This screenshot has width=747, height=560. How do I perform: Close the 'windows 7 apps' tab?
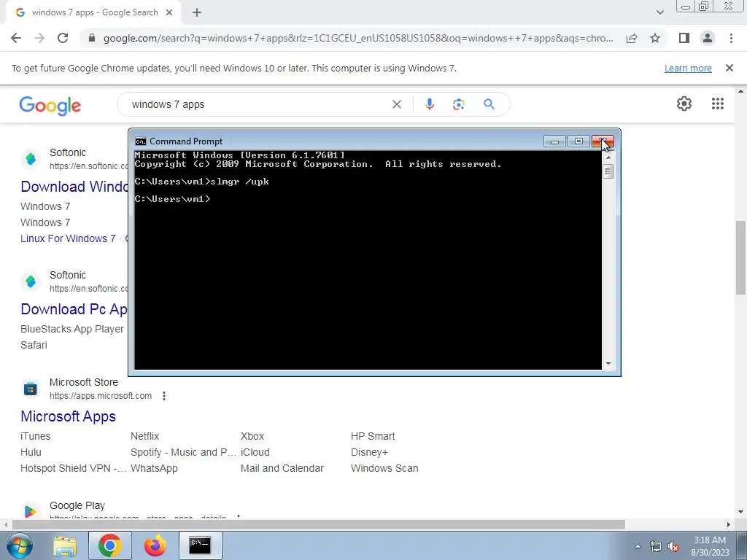pos(169,13)
